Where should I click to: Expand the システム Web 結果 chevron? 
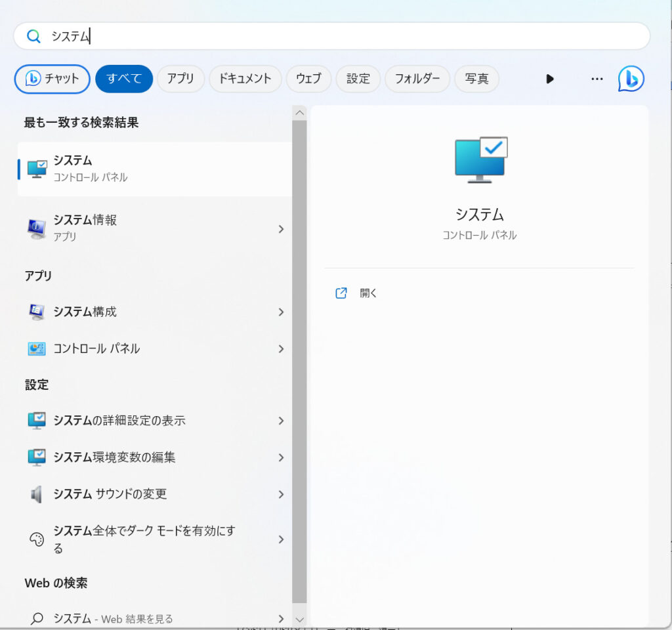tap(281, 619)
